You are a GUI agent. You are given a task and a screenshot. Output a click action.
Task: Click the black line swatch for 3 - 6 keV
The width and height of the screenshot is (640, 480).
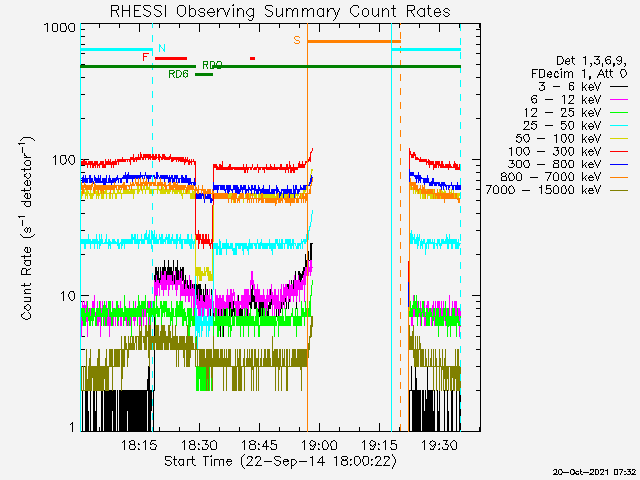[x=618, y=87]
